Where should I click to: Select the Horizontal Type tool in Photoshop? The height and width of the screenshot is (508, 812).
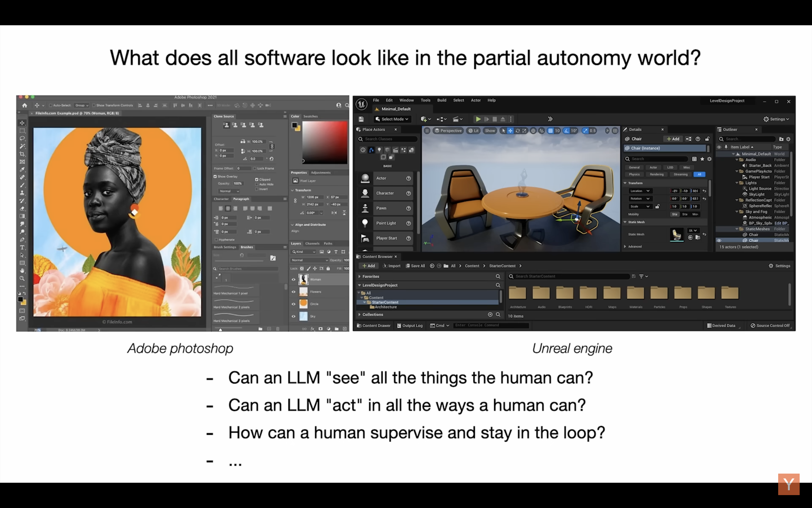(22, 247)
